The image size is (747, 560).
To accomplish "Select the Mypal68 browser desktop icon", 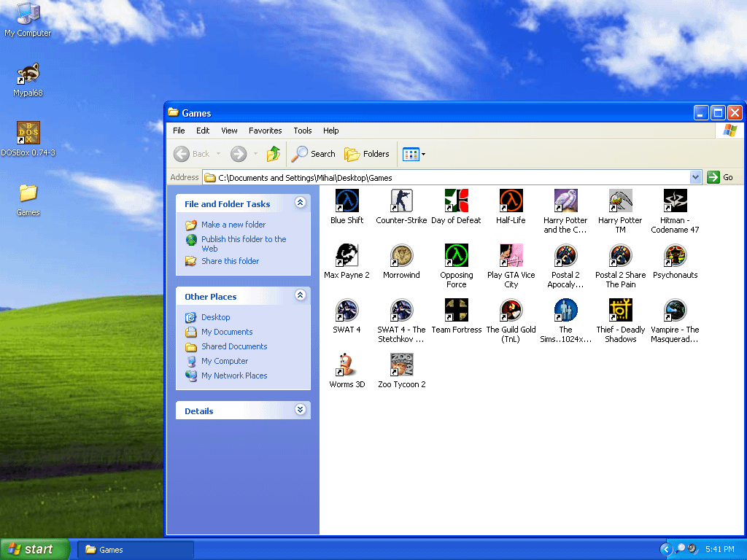I will pos(28,74).
